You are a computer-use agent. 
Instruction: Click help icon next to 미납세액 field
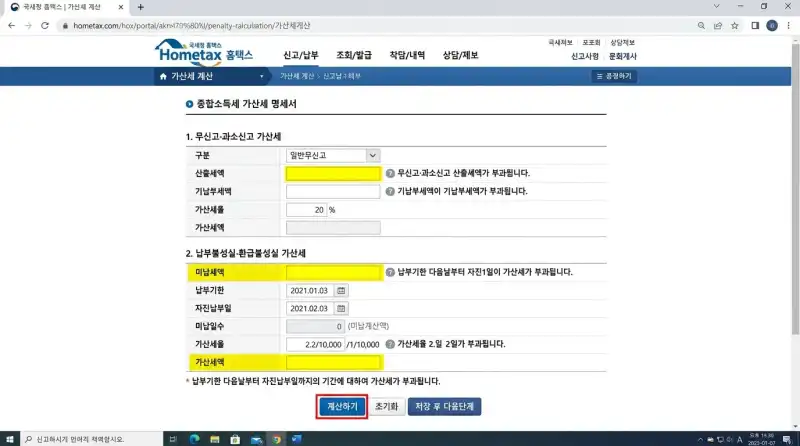point(390,272)
